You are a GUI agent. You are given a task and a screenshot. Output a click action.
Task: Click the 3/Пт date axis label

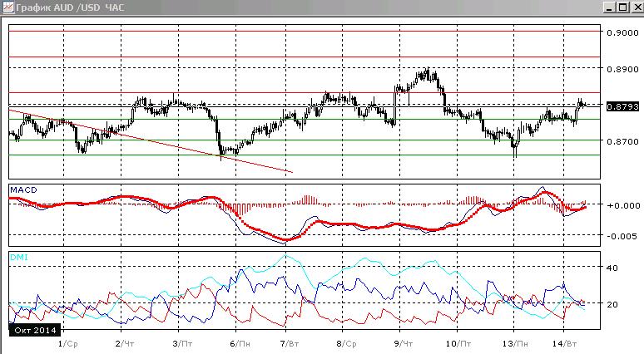coord(182,344)
